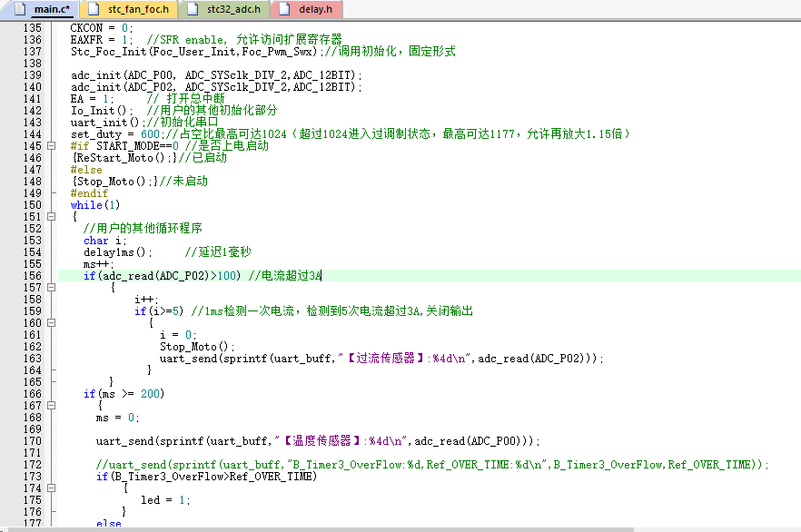
Task: Select the delay.h file tab
Action: (314, 10)
